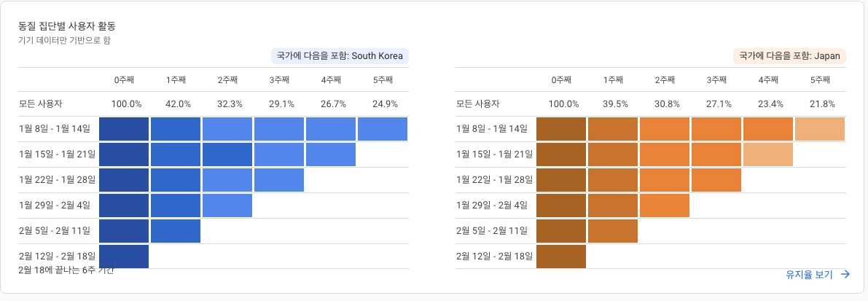Select the Japan comparison chip
The width and height of the screenshot is (868, 301).
[789, 56]
